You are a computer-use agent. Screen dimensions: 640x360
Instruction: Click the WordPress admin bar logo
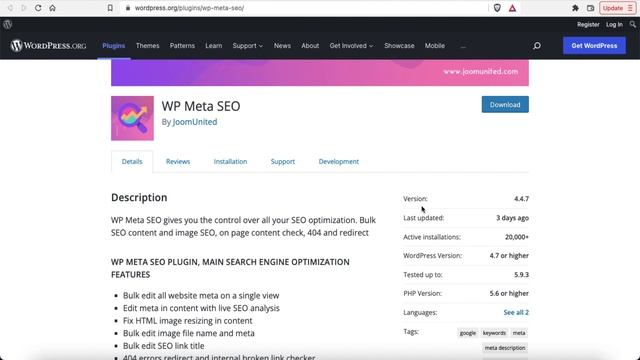coord(7,24)
